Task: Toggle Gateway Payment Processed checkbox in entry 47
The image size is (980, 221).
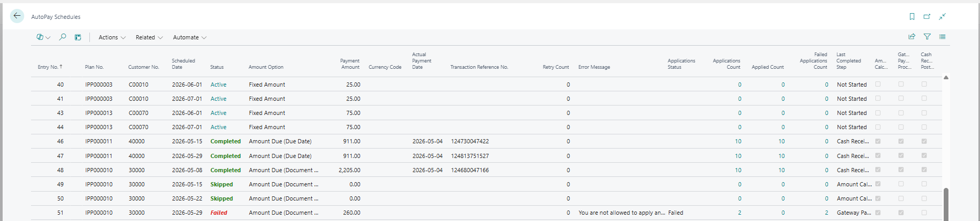Action: click(x=901, y=155)
